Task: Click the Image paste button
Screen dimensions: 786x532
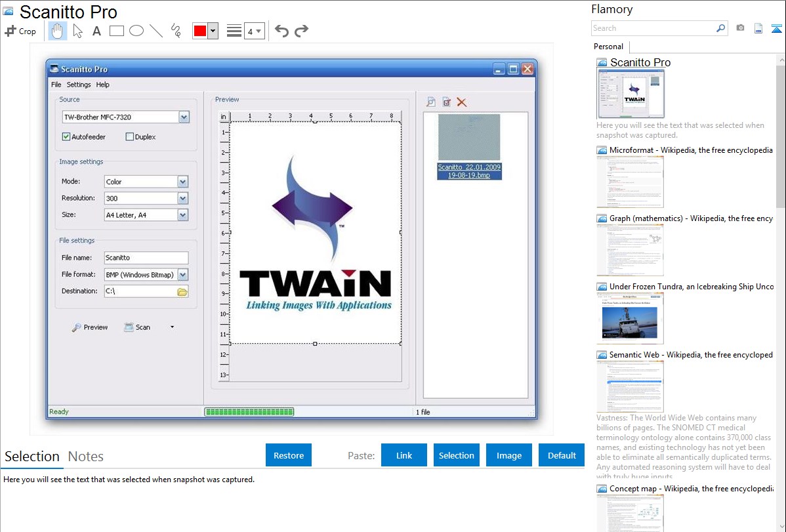Action: (x=508, y=455)
